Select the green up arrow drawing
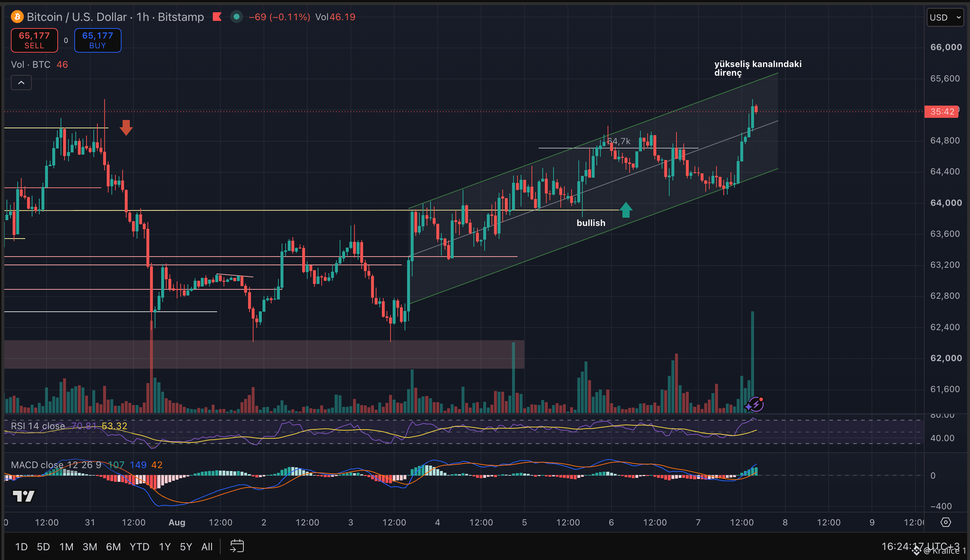 626,210
